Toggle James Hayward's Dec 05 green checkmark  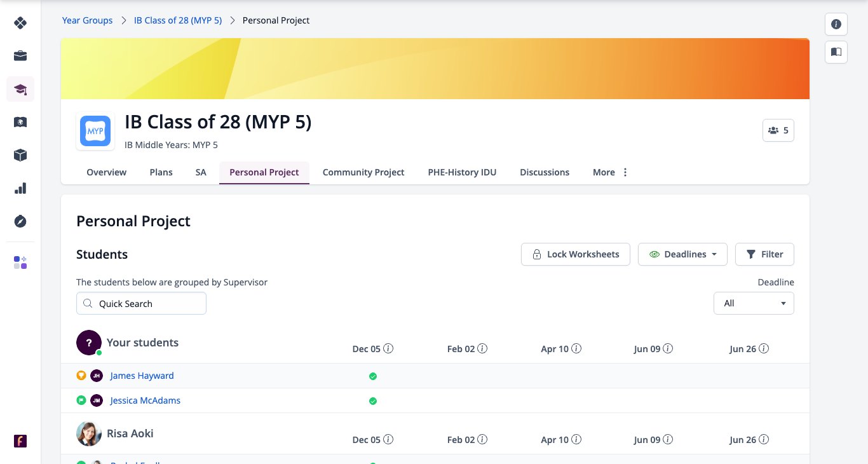(373, 376)
